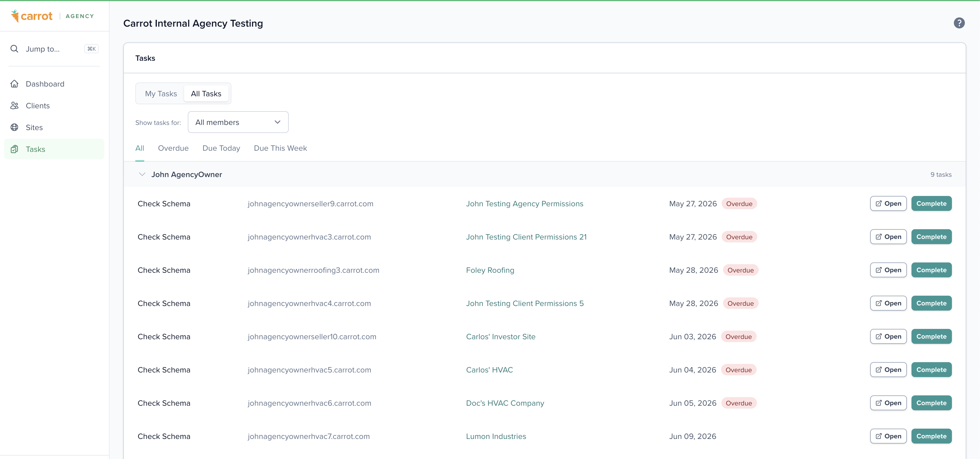980x459 pixels.
Task: Collapse the John AgencyOwner task group
Action: (x=142, y=174)
